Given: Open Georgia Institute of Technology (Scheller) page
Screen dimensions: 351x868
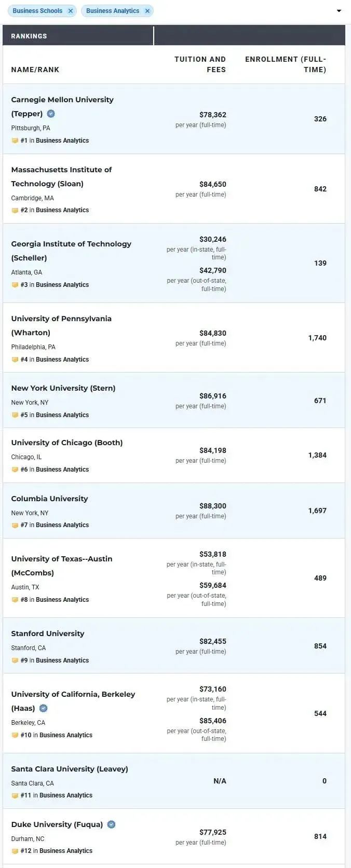Looking at the screenshot, I should [x=71, y=251].
